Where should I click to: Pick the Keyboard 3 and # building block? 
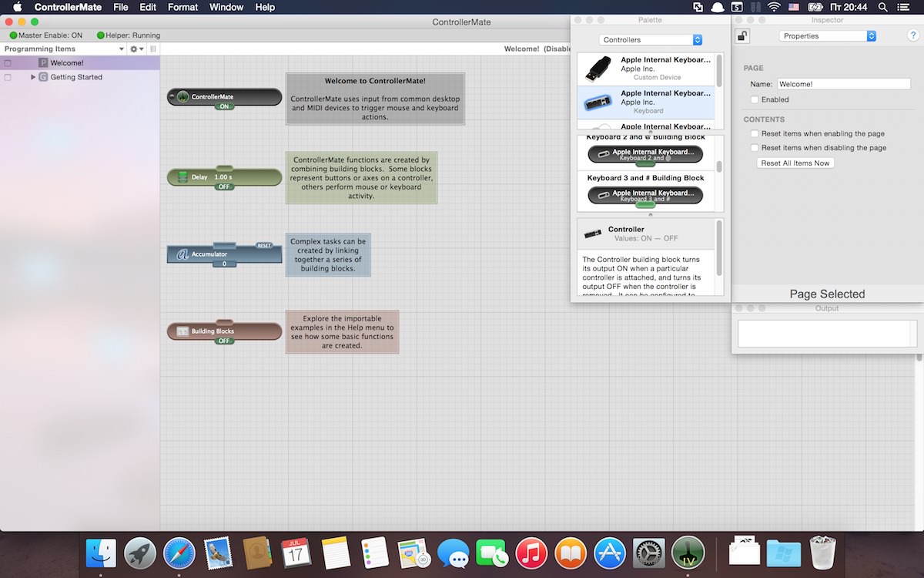coord(645,196)
